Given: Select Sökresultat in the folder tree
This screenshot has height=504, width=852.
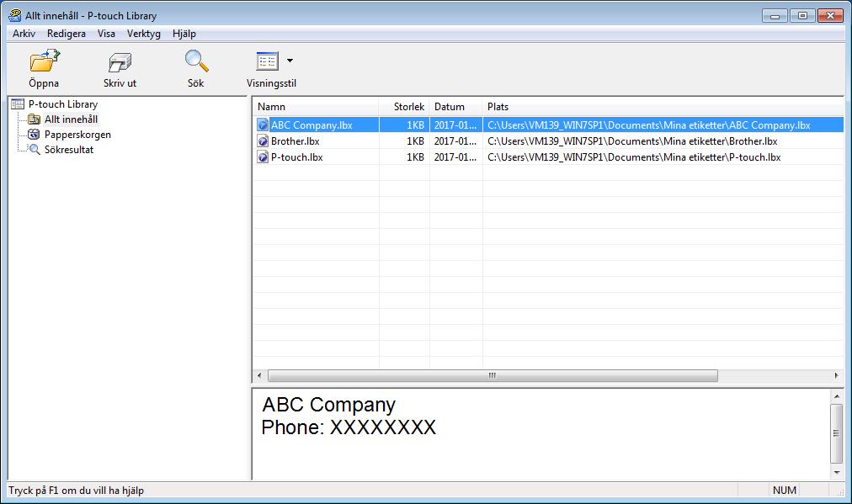Looking at the screenshot, I should 69,150.
